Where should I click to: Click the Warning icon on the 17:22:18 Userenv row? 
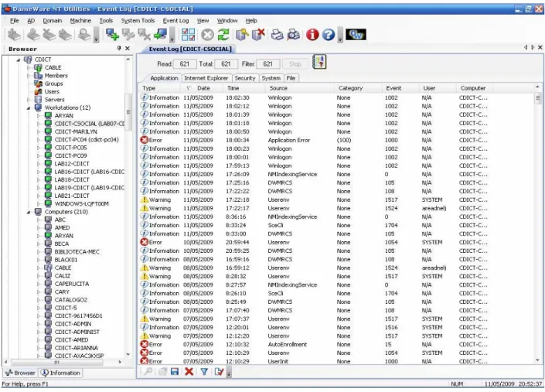click(145, 199)
